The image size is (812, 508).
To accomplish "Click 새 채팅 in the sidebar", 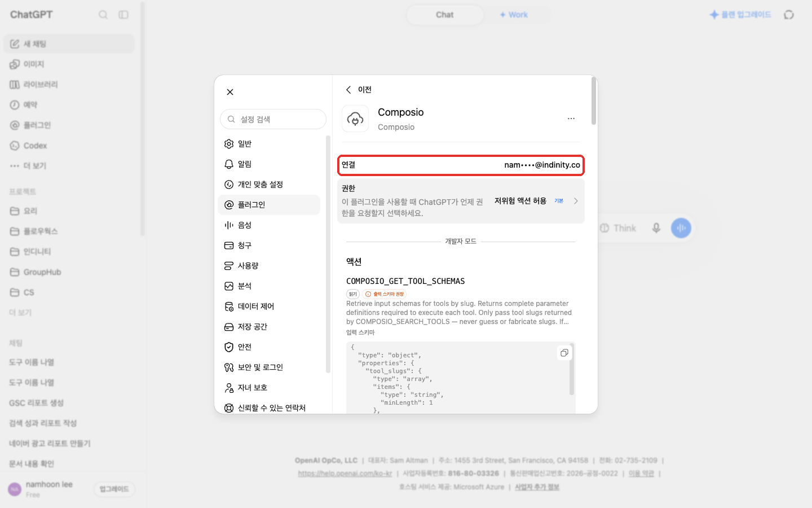I will pos(69,44).
